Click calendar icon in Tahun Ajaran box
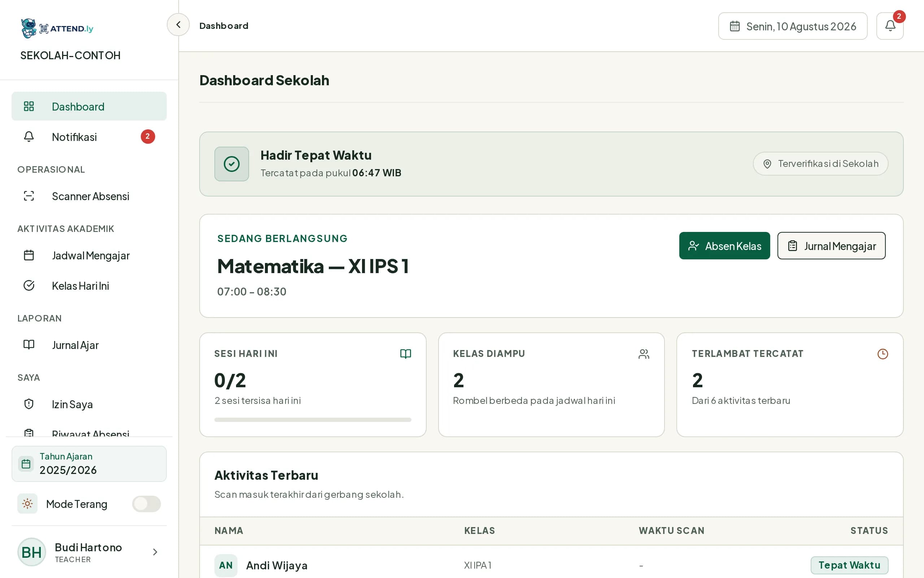This screenshot has height=578, width=924. [26, 464]
